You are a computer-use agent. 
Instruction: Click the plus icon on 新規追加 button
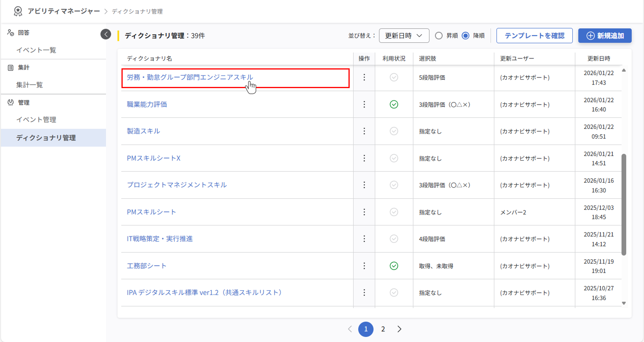[x=591, y=36]
